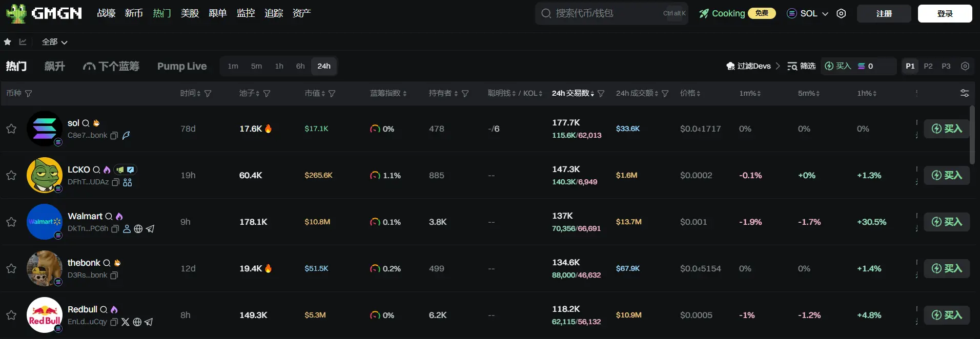Viewport: 980px width, 339px height.
Task: Add Redbull token to favorites
Action: tap(11, 315)
